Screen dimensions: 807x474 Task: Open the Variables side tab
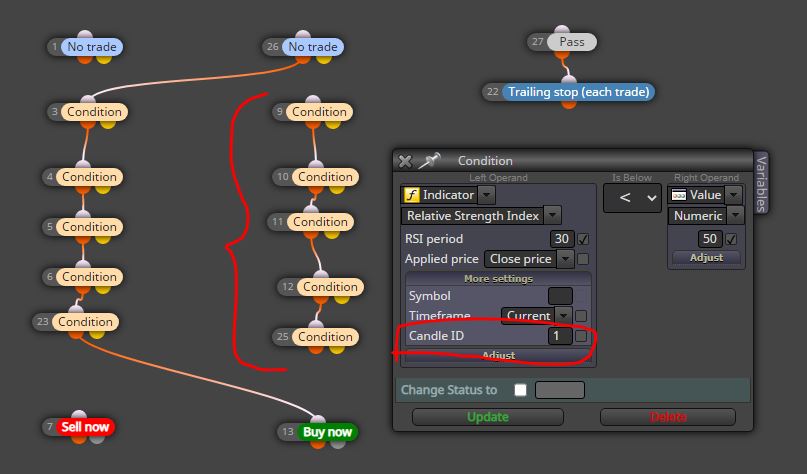pos(761,183)
